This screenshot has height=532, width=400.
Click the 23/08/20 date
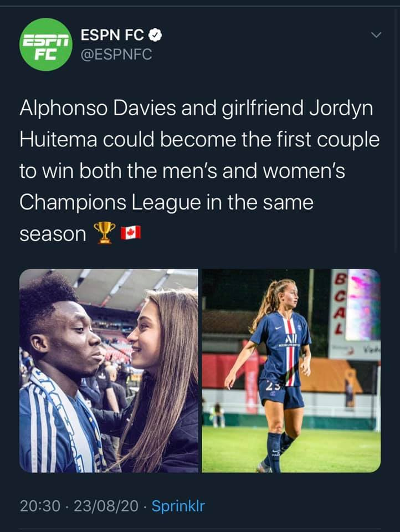coord(106,506)
